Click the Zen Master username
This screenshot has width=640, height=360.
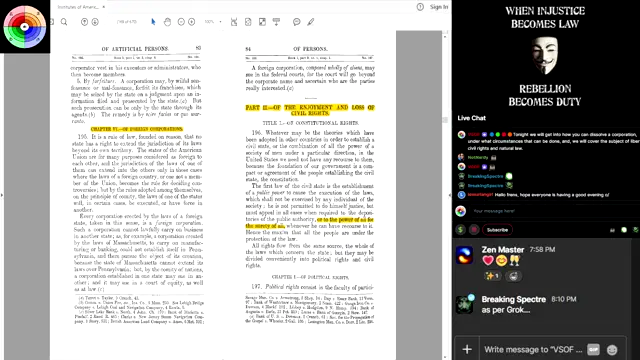coord(502,249)
